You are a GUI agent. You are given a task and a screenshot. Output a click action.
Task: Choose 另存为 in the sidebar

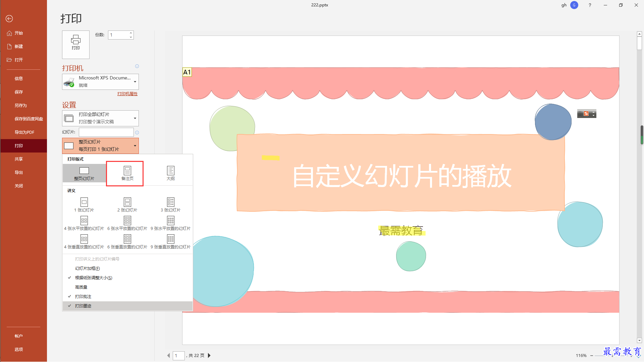coord(21,106)
